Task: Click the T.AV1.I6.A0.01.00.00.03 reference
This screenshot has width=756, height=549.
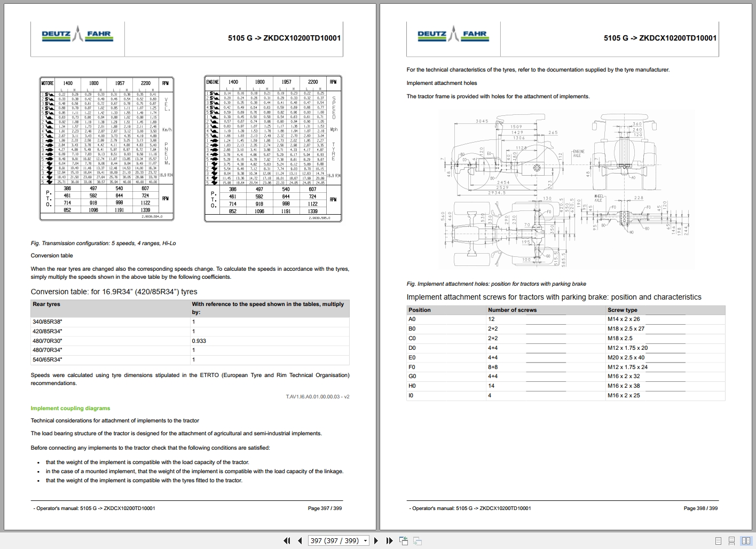Action: (318, 397)
